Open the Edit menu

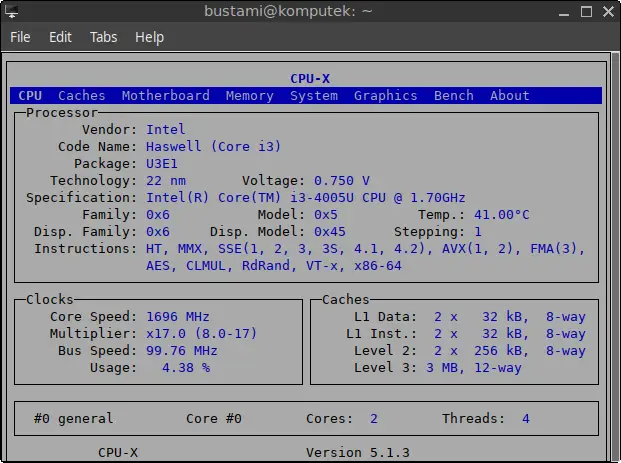[x=60, y=37]
